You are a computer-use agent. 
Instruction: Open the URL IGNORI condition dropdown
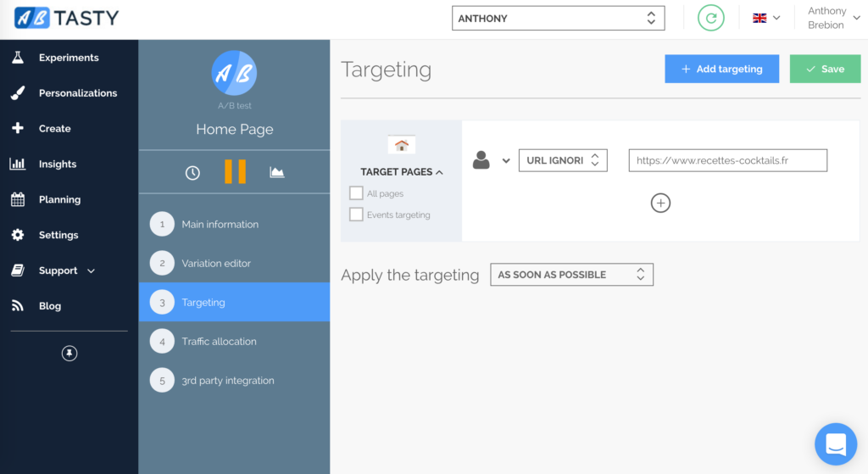coord(563,160)
